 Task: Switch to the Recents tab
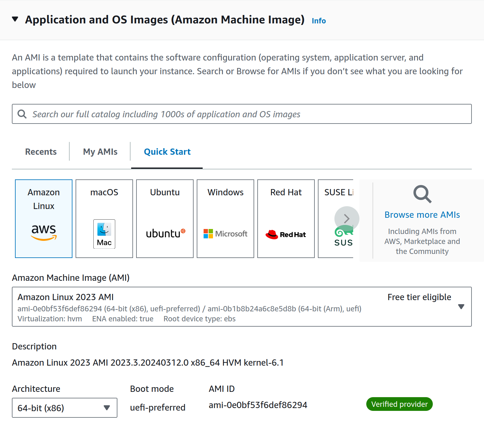tap(41, 152)
